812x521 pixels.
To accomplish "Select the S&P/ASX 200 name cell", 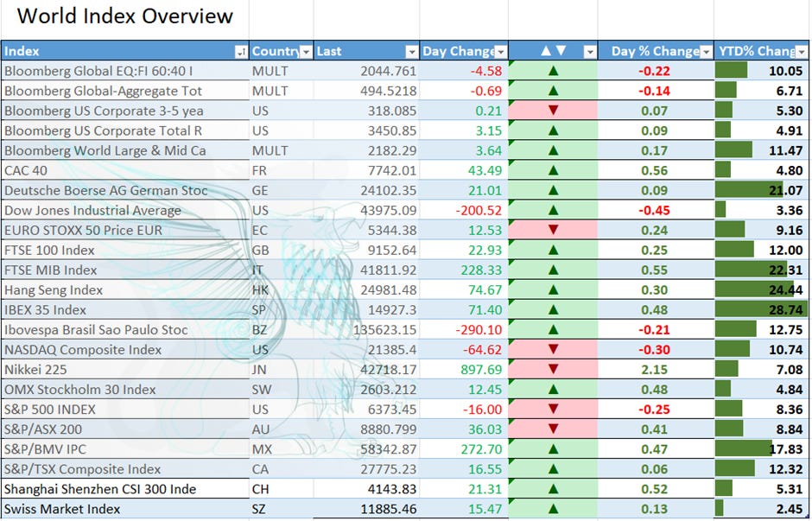I will [x=124, y=429].
